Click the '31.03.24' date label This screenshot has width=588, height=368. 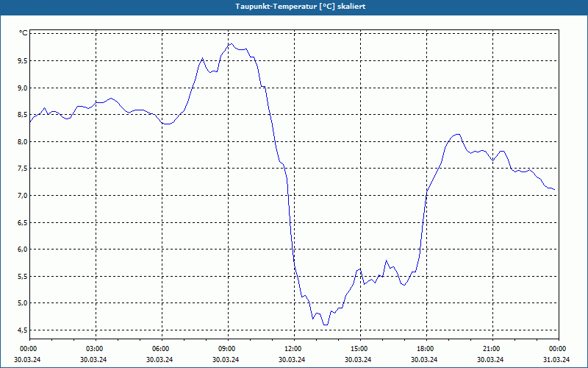556,359
